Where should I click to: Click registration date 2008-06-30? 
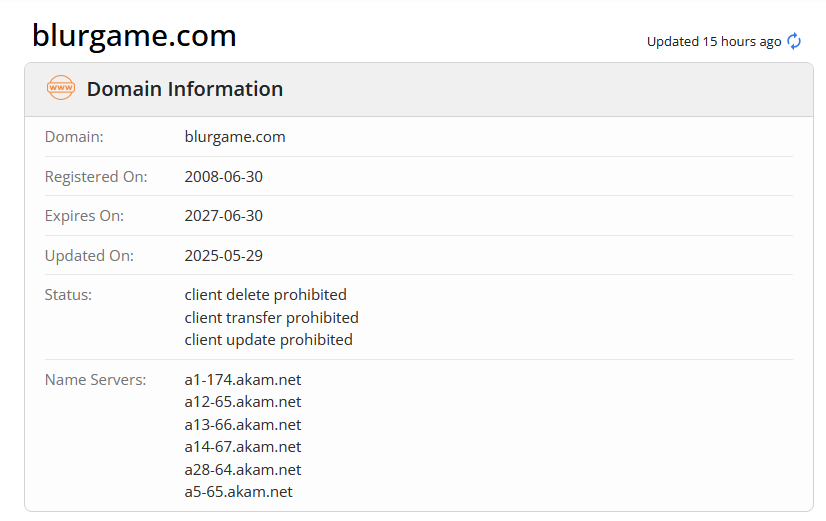(x=224, y=176)
